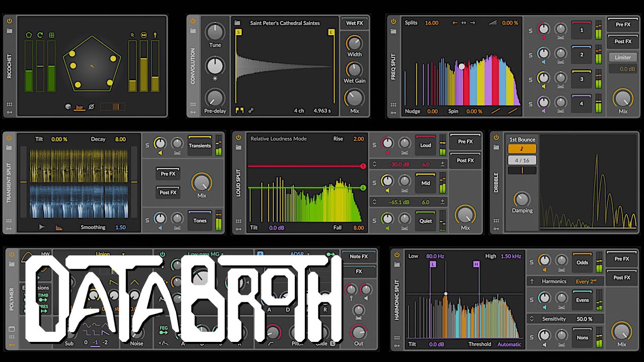Solo band 1 in Freq Split
This screenshot has width=644, height=362.
point(530,31)
